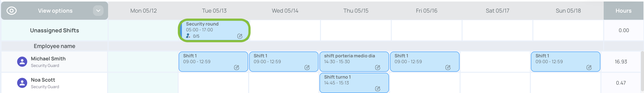Open Michael Smith's profile avatar
The height and width of the screenshot is (93, 644).
[x=22, y=62]
